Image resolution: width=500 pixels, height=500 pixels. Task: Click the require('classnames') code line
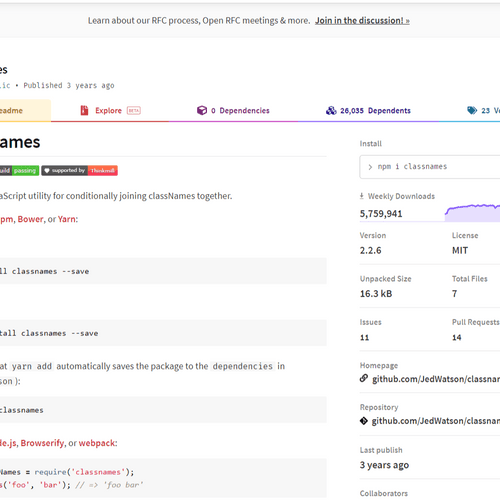[67, 472]
